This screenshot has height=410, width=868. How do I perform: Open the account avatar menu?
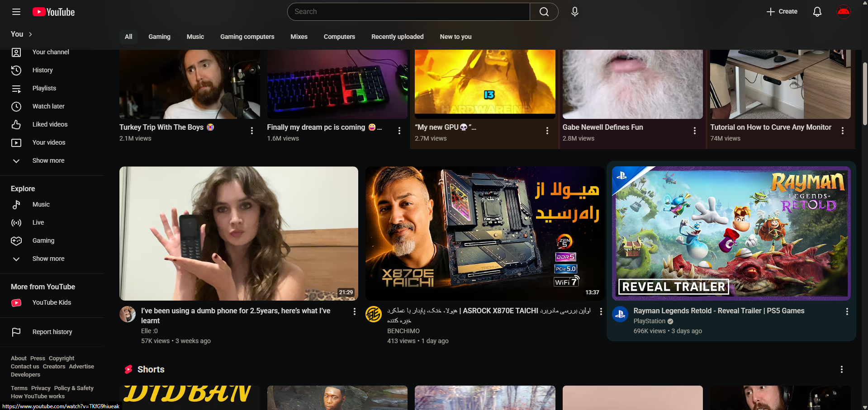point(843,12)
